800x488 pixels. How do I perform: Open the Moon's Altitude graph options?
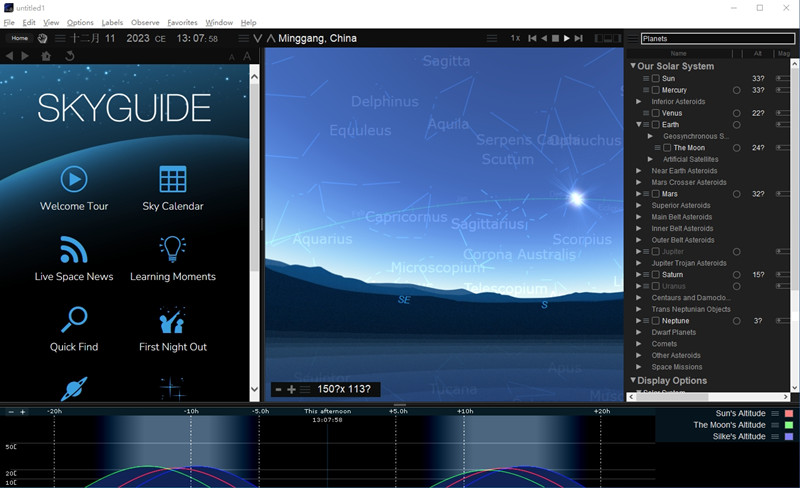775,425
